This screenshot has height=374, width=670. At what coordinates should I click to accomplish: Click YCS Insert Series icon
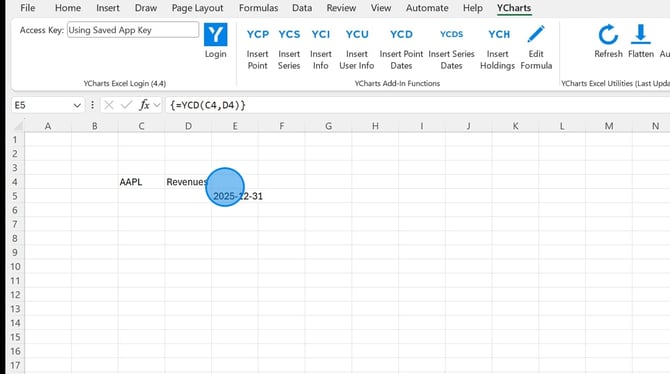click(289, 34)
